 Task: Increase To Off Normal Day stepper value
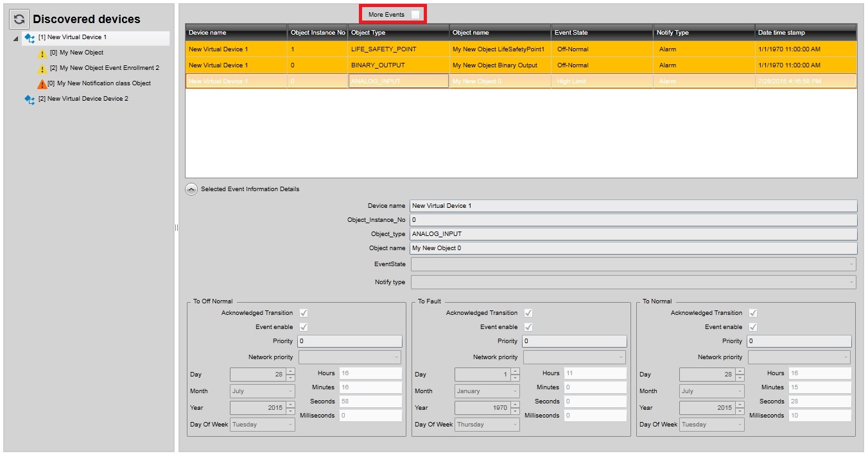[291, 371]
